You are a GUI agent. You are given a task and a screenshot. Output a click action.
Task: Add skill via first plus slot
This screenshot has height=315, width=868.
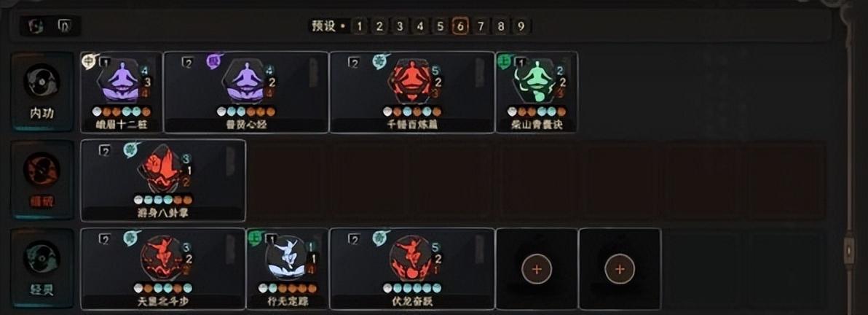[x=537, y=269]
